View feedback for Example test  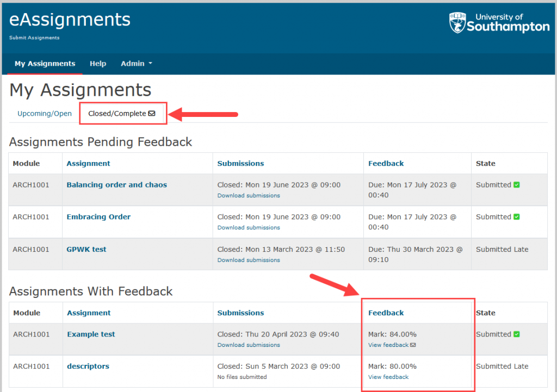pyautogui.click(x=388, y=345)
